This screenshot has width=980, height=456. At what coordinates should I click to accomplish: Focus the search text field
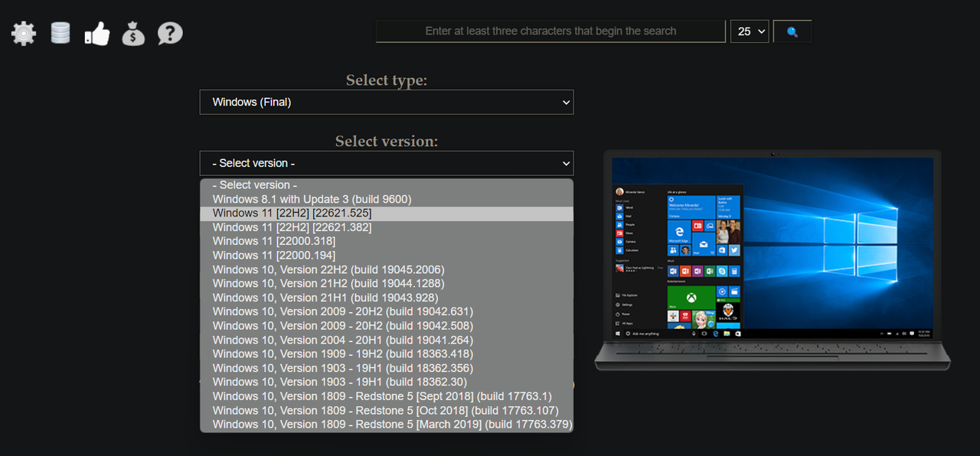click(x=550, y=31)
